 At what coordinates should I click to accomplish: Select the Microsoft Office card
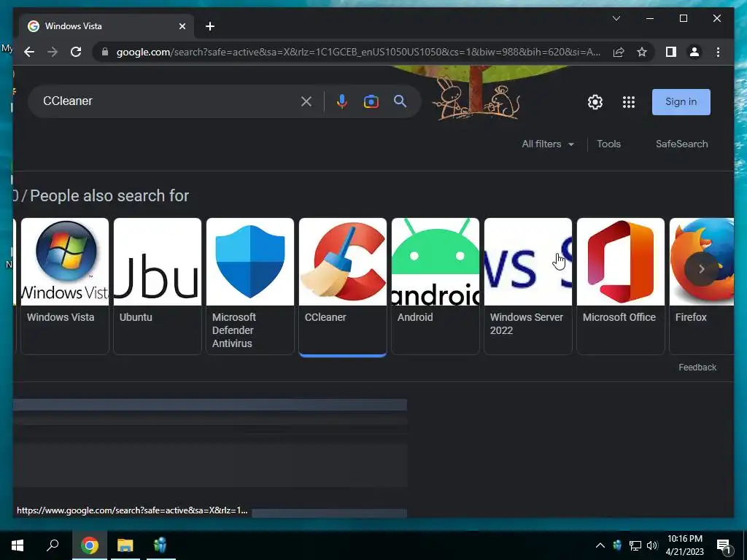tap(621, 286)
